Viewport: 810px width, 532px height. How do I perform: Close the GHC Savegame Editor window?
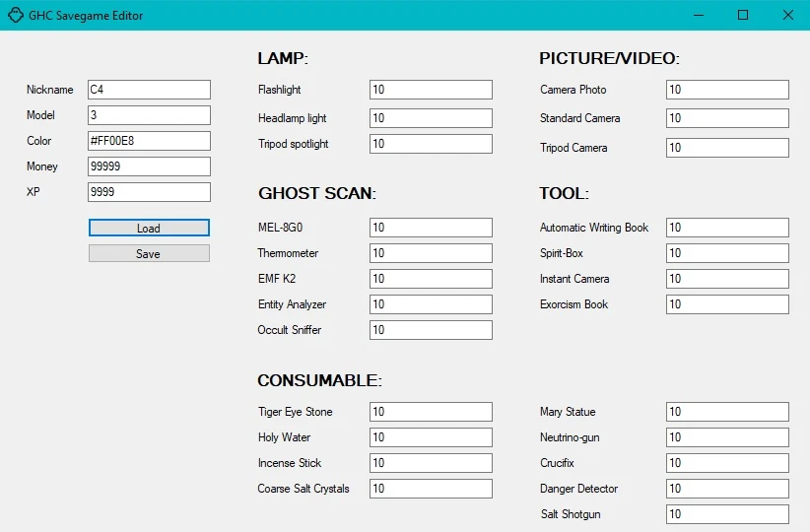pos(787,15)
